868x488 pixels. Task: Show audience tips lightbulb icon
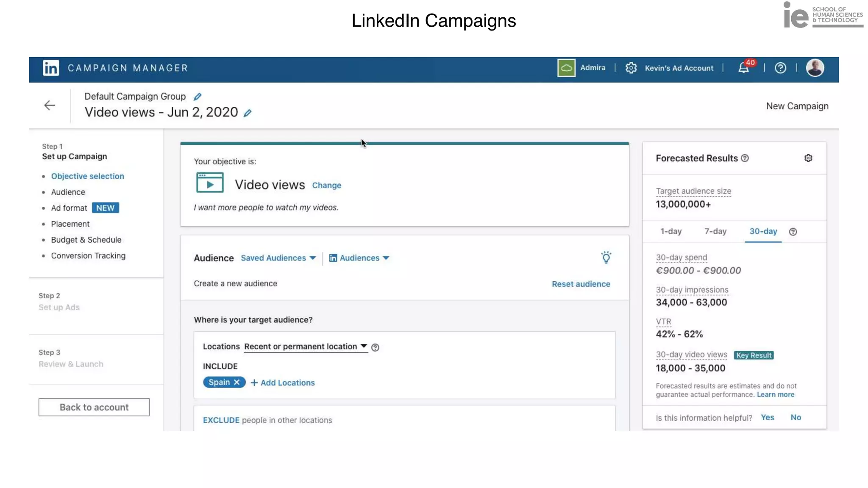[606, 257]
